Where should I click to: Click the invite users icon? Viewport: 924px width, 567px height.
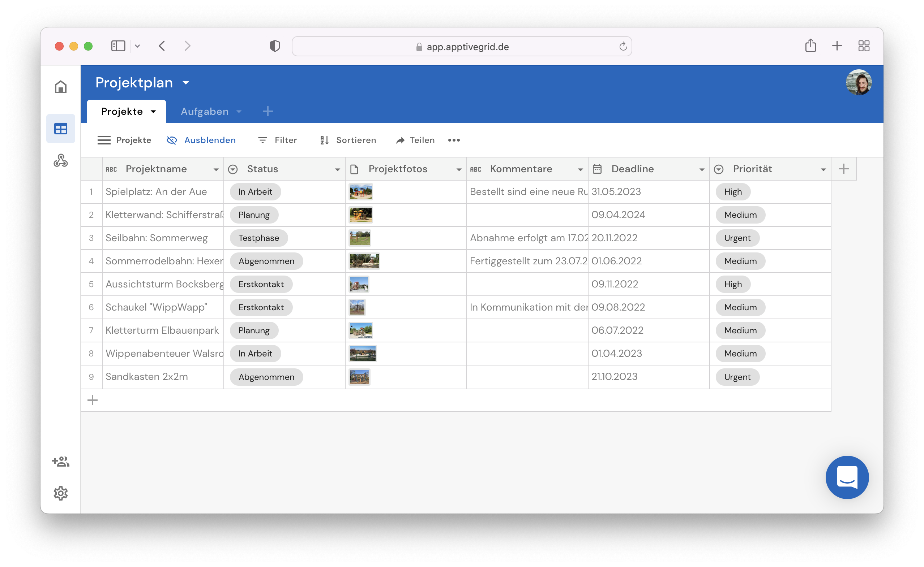[x=60, y=461]
